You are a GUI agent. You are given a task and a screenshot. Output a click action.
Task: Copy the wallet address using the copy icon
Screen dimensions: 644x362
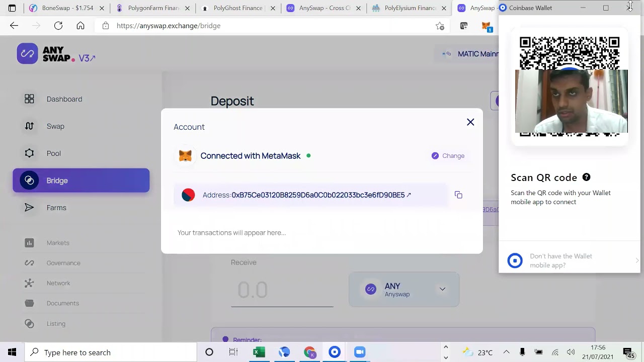tap(458, 195)
